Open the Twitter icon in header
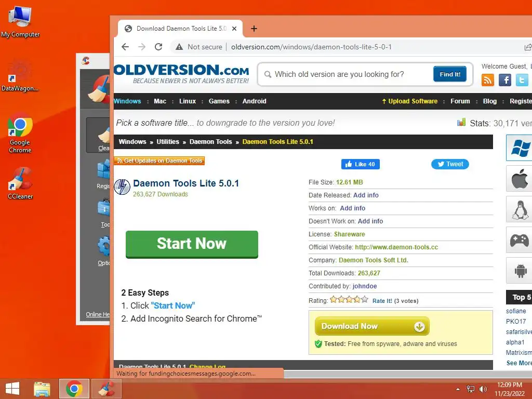532x399 pixels. click(522, 80)
